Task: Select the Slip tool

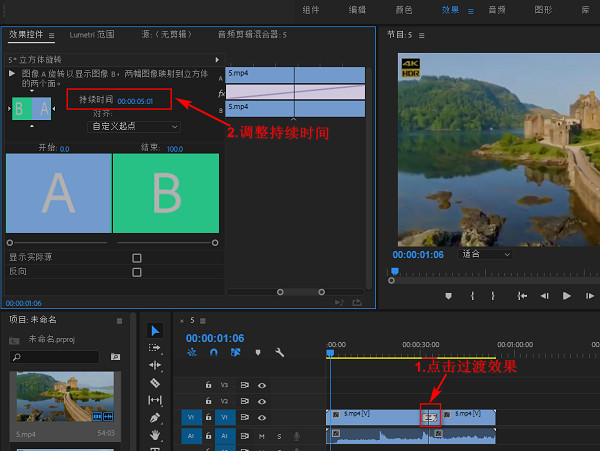Action: [x=155, y=400]
